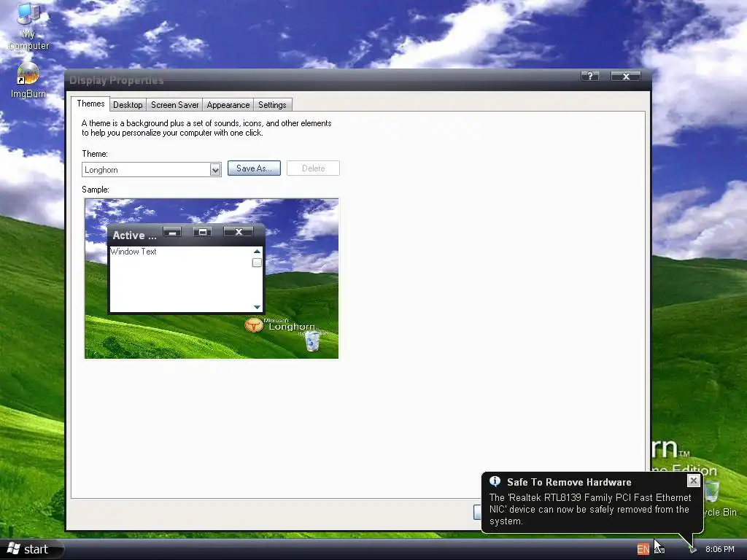Click the Save As... button
This screenshot has height=560, width=747.
[254, 168]
